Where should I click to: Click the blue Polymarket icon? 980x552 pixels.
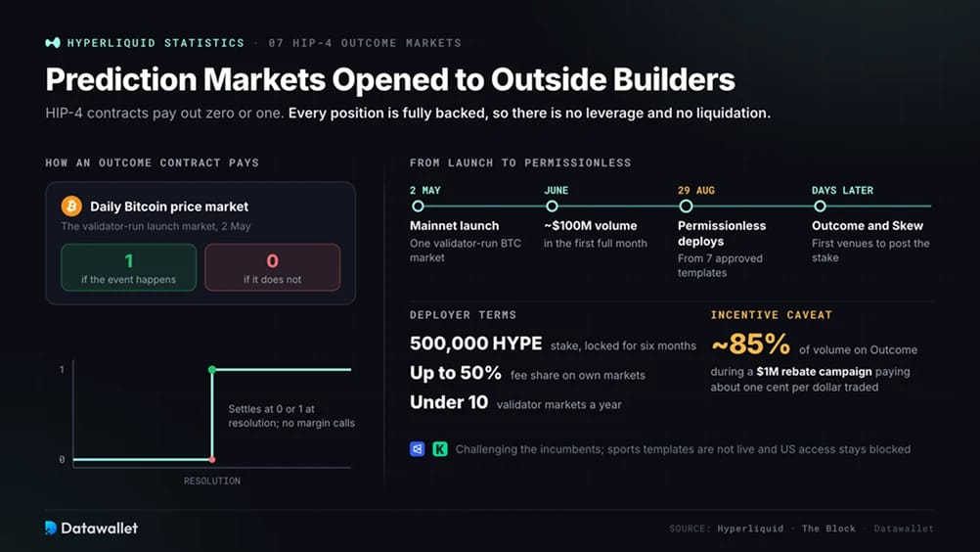point(418,449)
